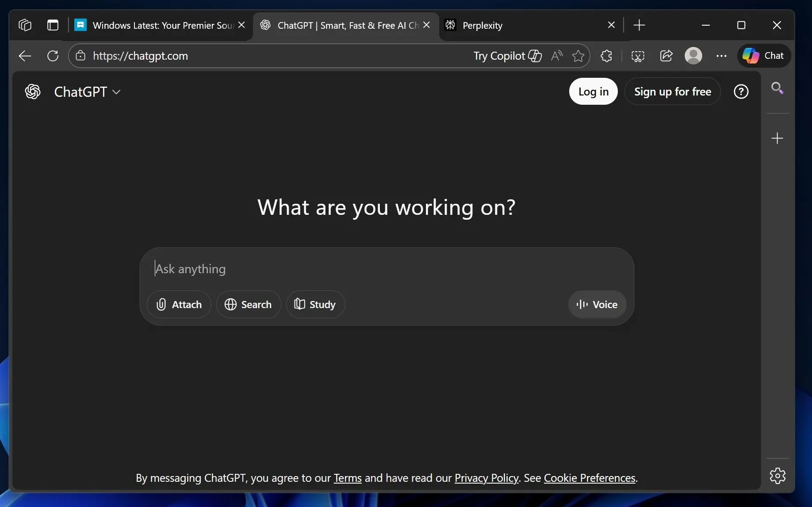Open the Privacy Policy link
This screenshot has height=507, width=812.
486,478
